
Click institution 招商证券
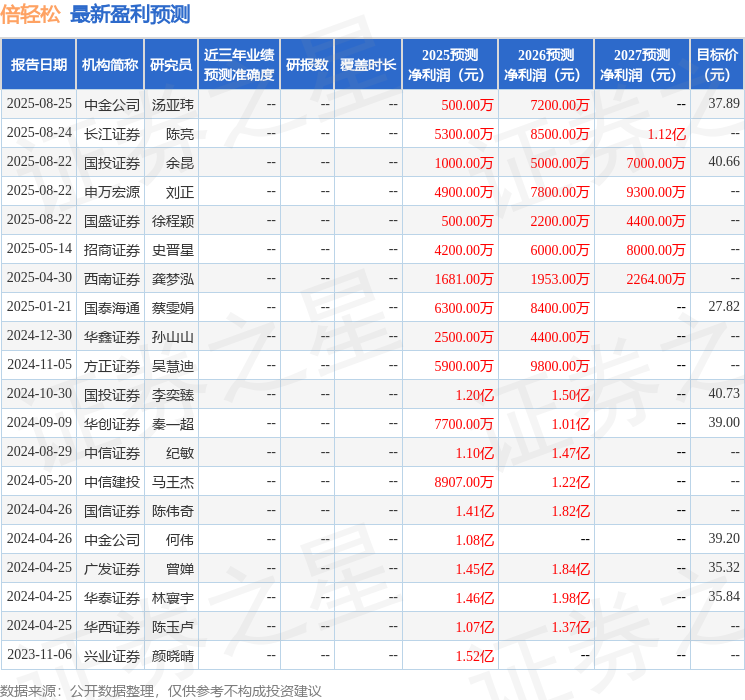[112, 250]
